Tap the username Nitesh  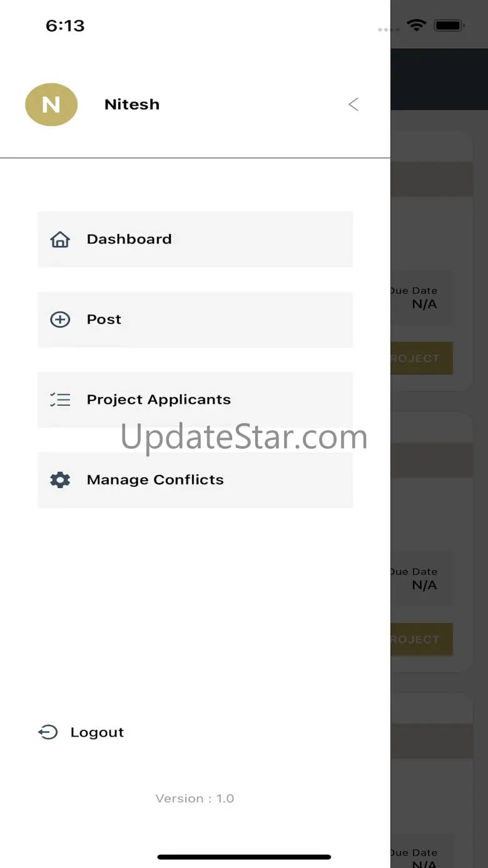pos(132,105)
